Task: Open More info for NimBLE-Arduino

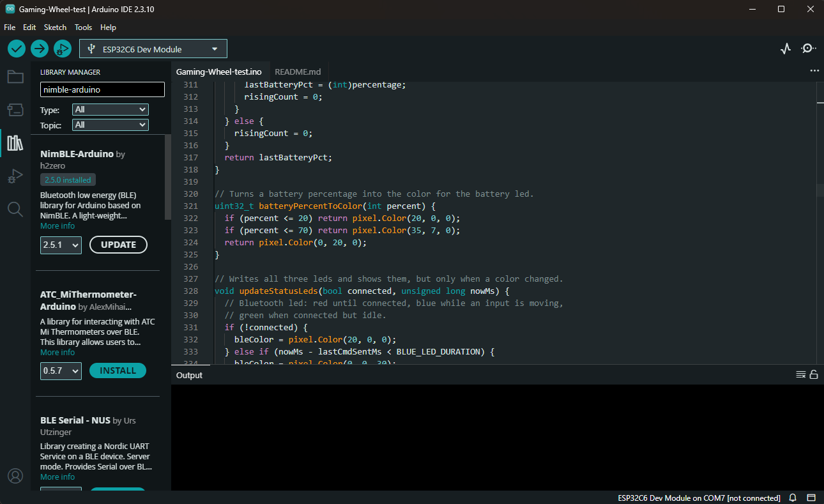Action: 57,226
